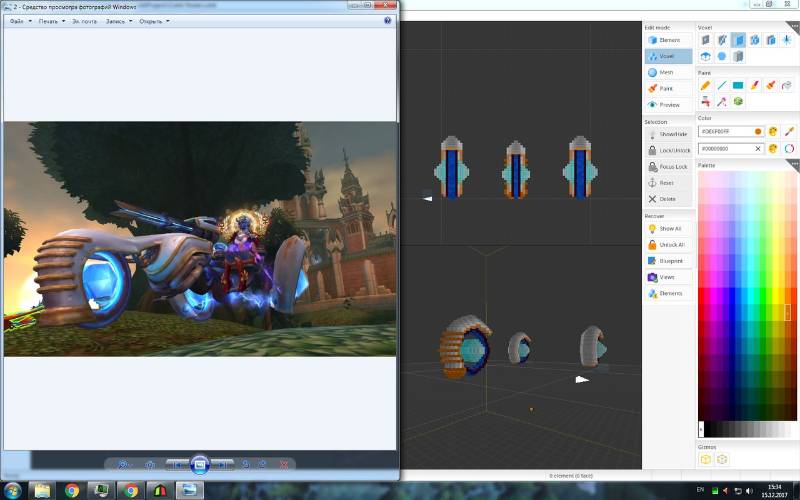Open the Elements recover button
This screenshot has height=500, width=800.
[669, 294]
